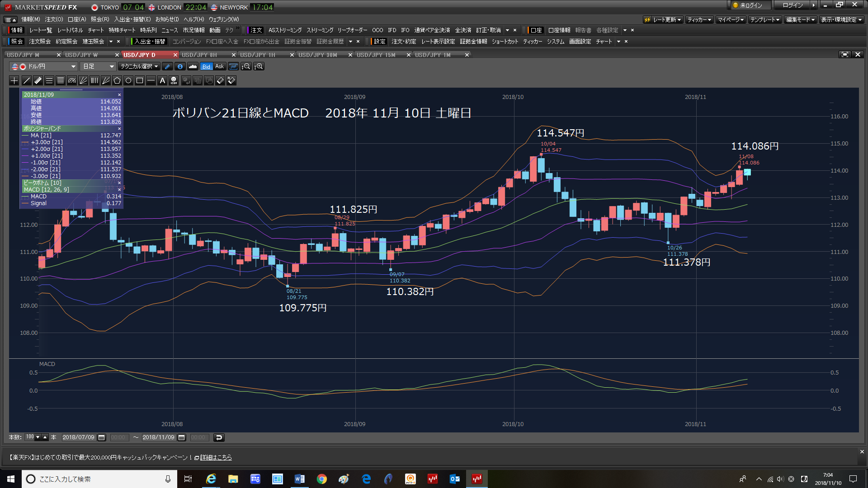The width and height of the screenshot is (868, 488).
Task: Open the smiley icon stamp tool
Action: [x=174, y=80]
